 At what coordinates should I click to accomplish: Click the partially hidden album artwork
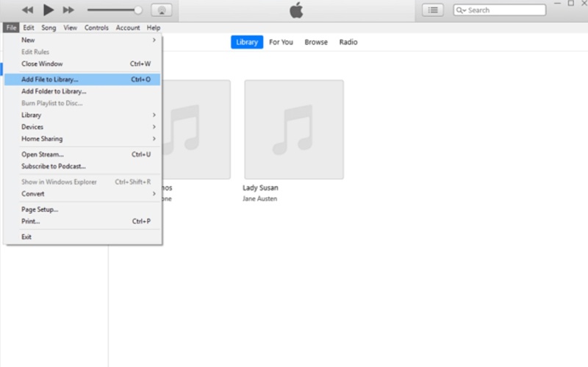[196, 129]
